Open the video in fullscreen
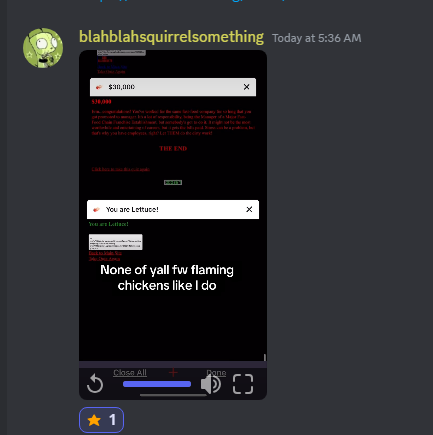 (243, 384)
